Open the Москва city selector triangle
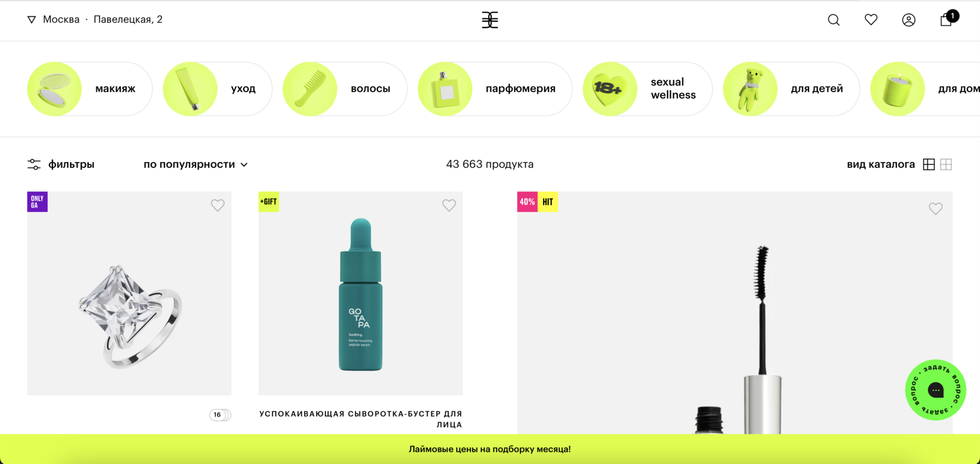This screenshot has width=980, height=464. point(32,20)
